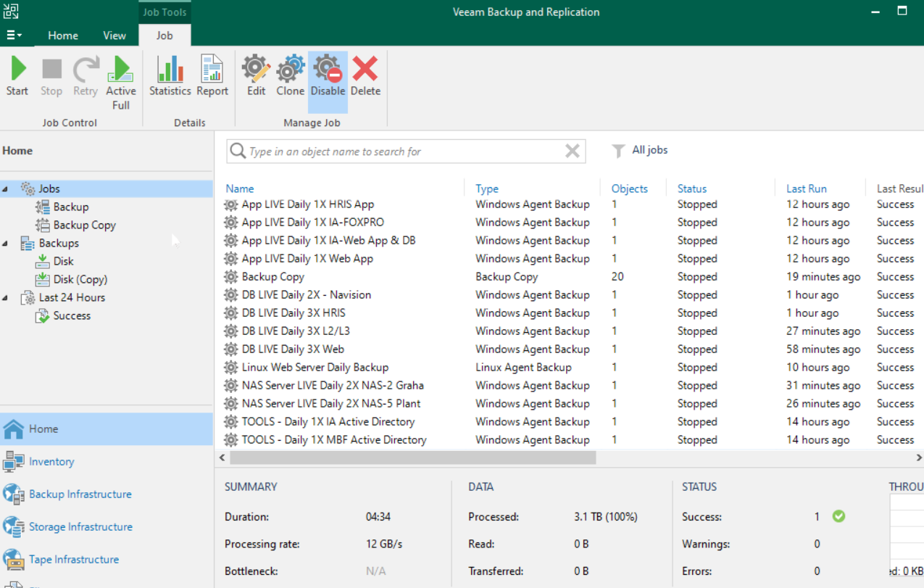The height and width of the screenshot is (588, 924).
Task: Sort jobs by Last Run column
Action: [x=807, y=189]
